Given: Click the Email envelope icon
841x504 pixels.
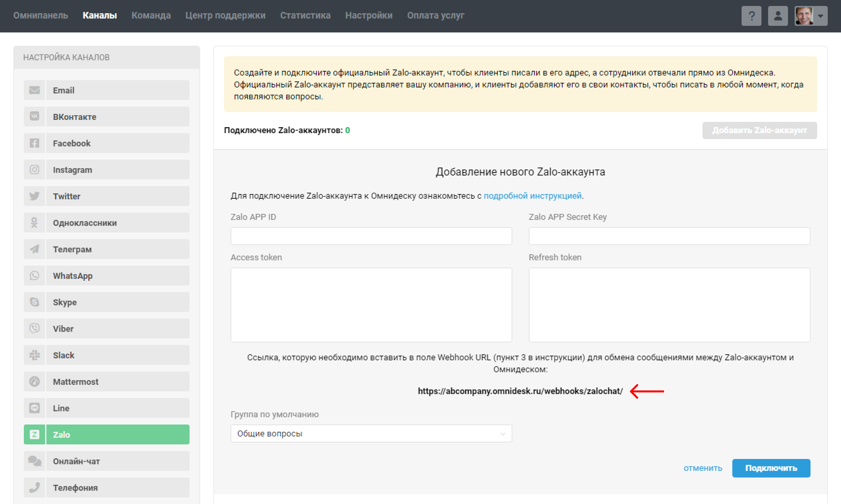Looking at the screenshot, I should 34,90.
